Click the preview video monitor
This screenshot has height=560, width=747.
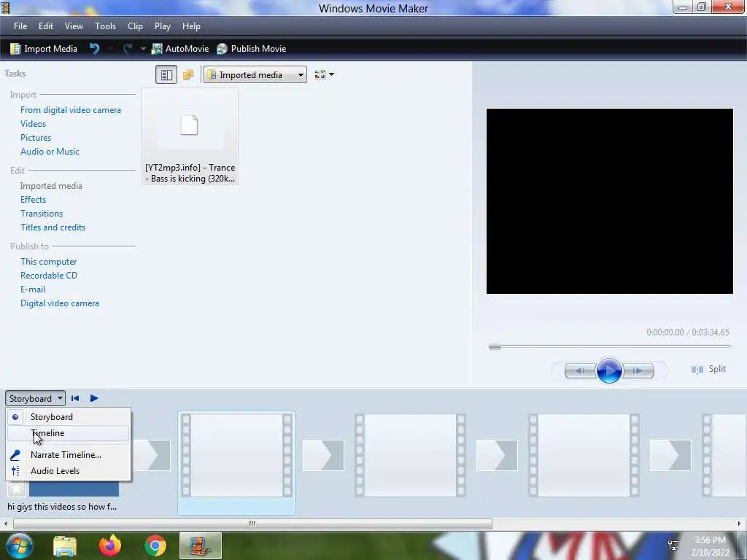pyautogui.click(x=609, y=201)
